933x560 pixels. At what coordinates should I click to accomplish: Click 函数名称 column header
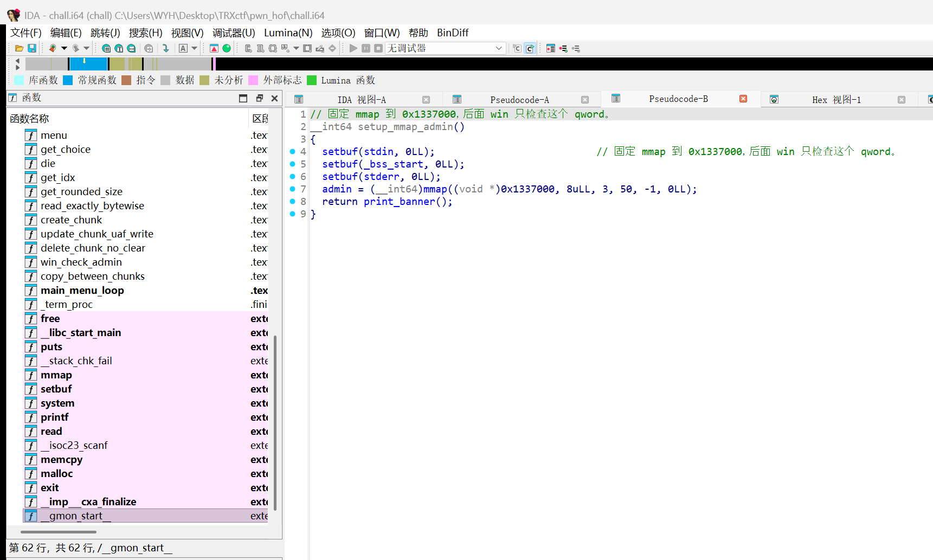(x=128, y=118)
